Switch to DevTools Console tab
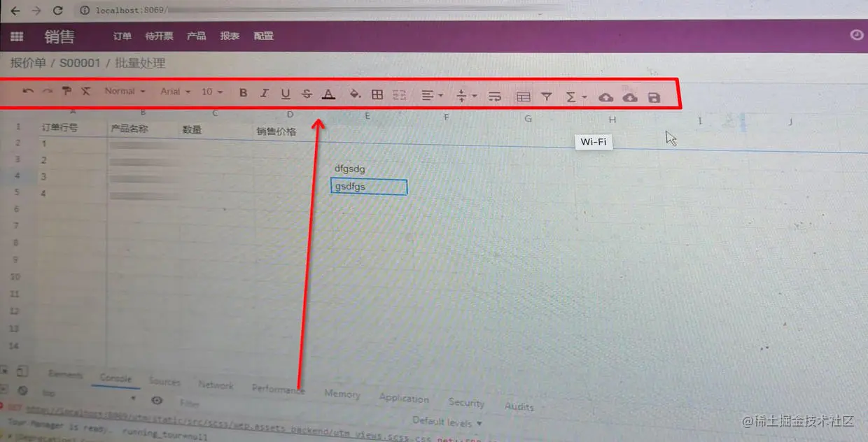Image resolution: width=868 pixels, height=442 pixels. click(115, 378)
